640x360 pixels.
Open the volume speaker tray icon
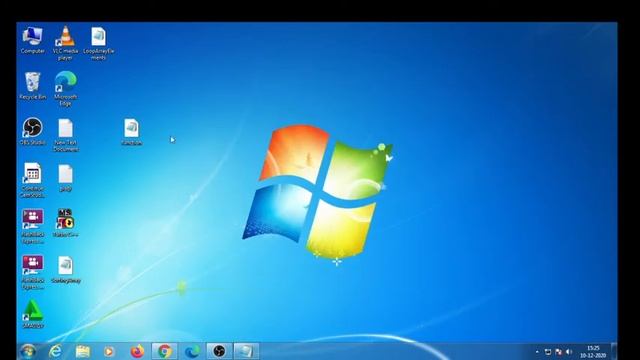click(569, 352)
